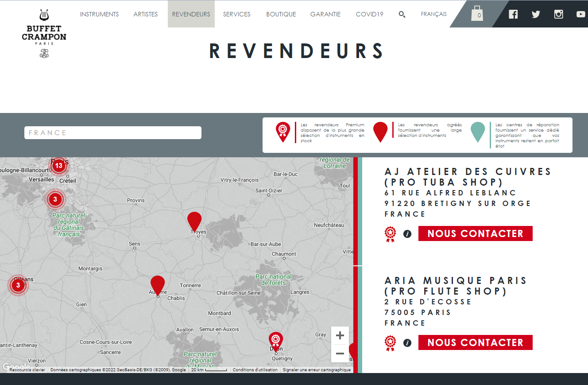Expand the Paris cluster of 13 resellers
Screen dimensions: 588x385
(58, 166)
